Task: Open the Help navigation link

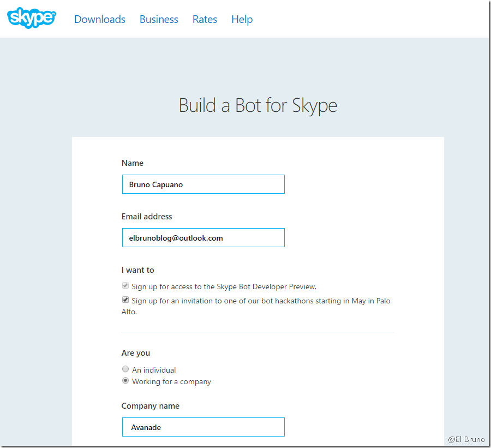Action: pos(242,19)
